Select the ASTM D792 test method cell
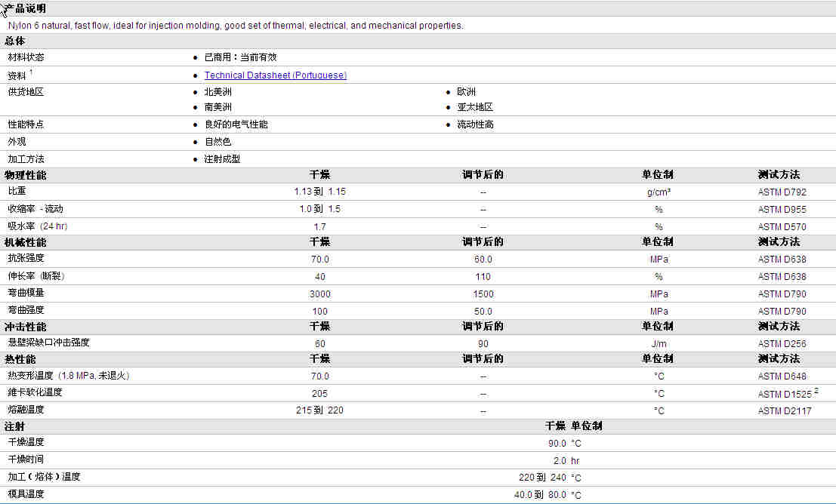Image resolution: width=836 pixels, height=504 pixels. point(782,192)
